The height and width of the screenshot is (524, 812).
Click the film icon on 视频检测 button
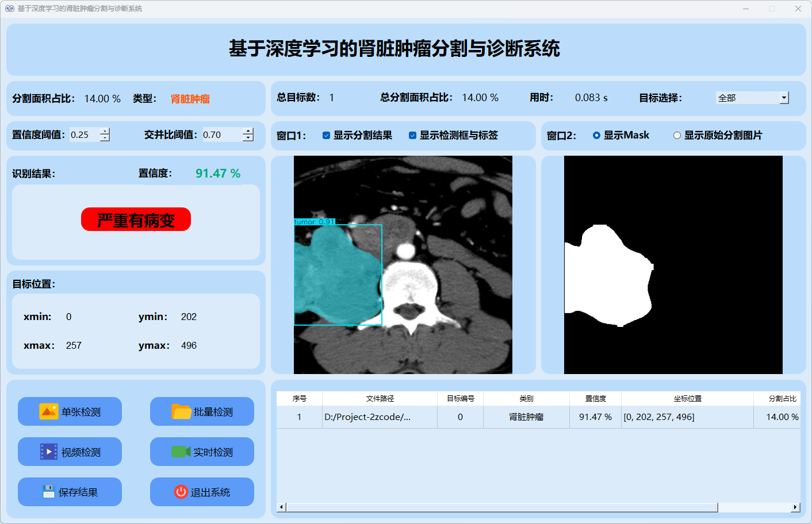(49, 452)
